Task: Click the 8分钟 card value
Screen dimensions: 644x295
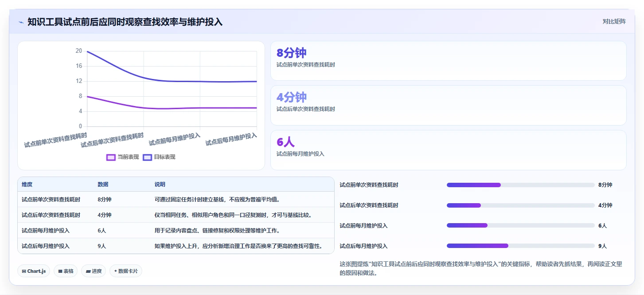Action: (x=291, y=53)
